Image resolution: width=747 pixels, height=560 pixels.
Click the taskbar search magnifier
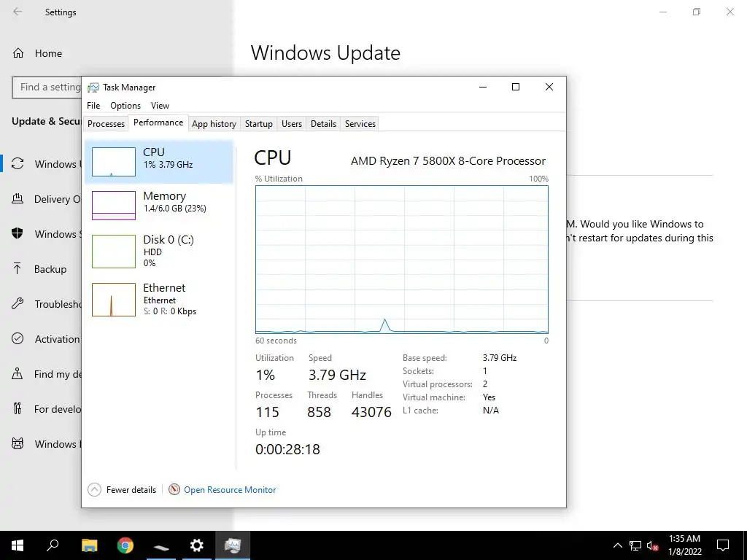click(53, 545)
